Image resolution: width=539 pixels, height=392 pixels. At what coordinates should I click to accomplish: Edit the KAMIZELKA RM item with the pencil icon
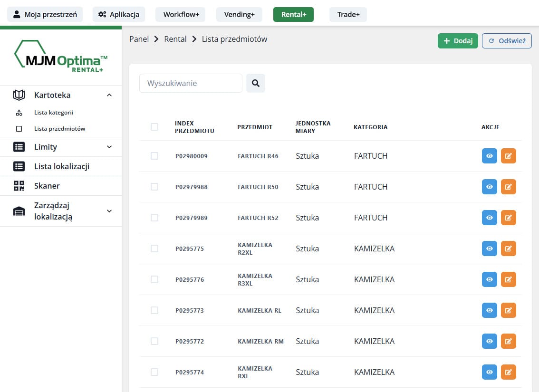[x=509, y=341]
